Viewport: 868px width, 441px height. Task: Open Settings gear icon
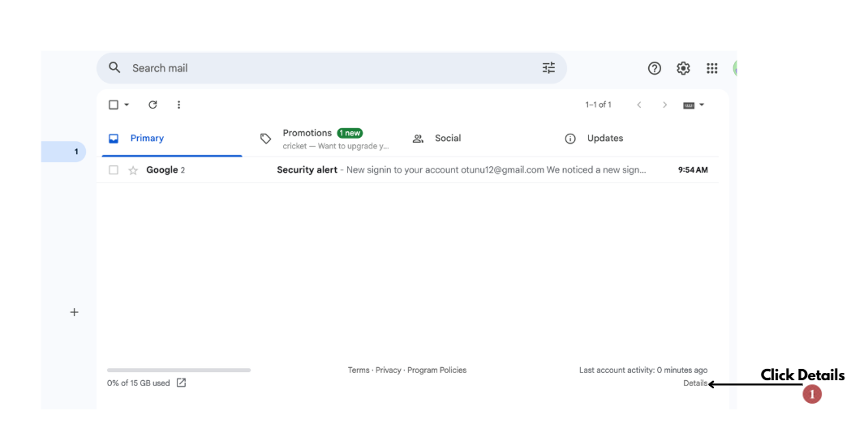click(x=683, y=69)
